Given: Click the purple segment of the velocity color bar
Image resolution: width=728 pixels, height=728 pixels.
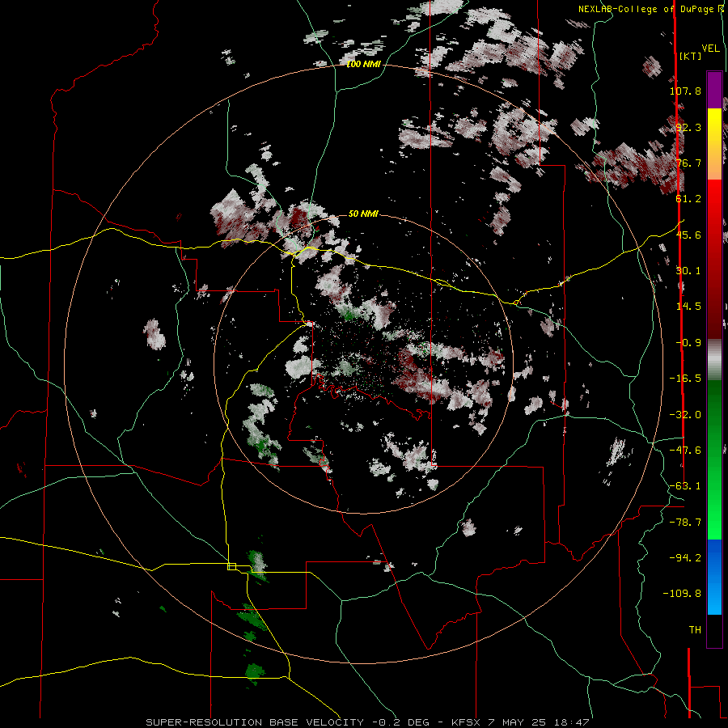Looking at the screenshot, I should point(714,90).
